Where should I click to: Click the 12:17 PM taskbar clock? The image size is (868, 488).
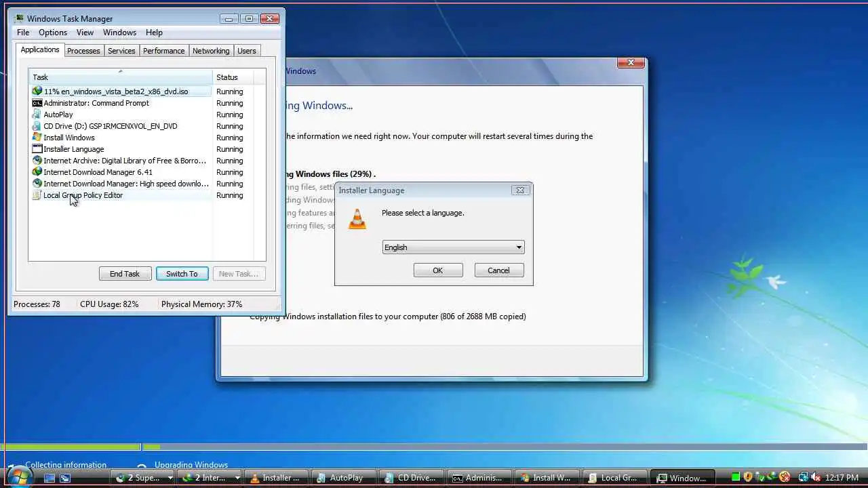pos(842,478)
